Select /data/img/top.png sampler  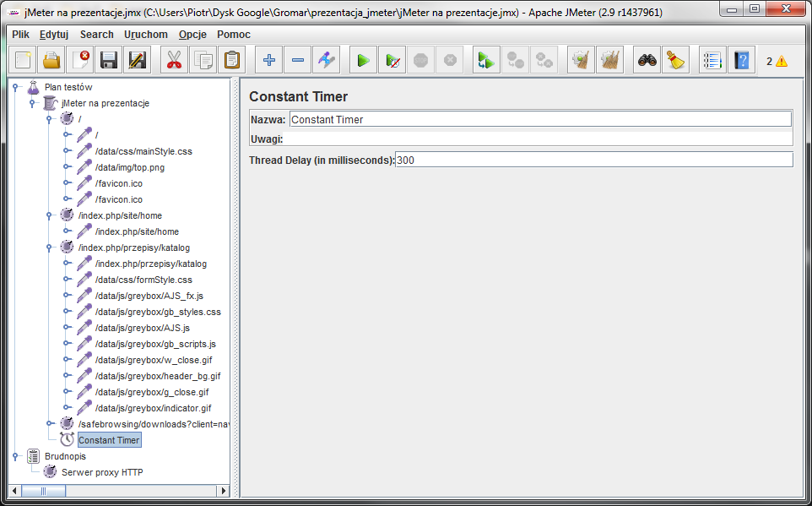pos(129,167)
